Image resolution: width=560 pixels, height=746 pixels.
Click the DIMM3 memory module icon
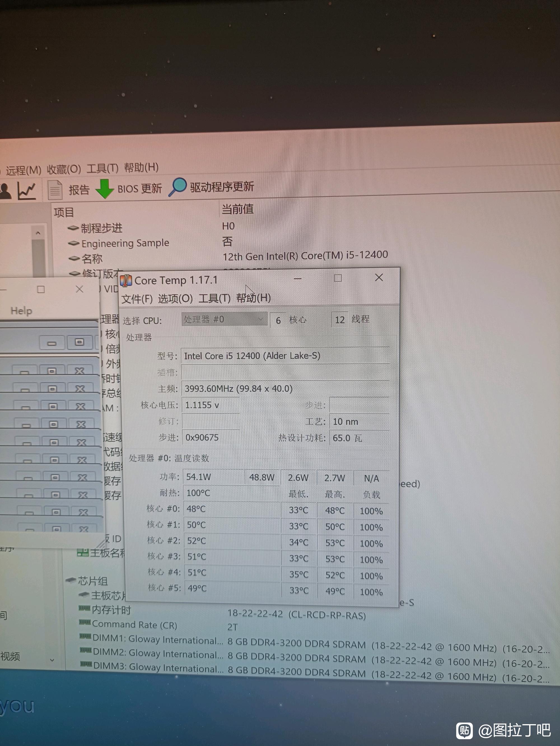(x=86, y=664)
